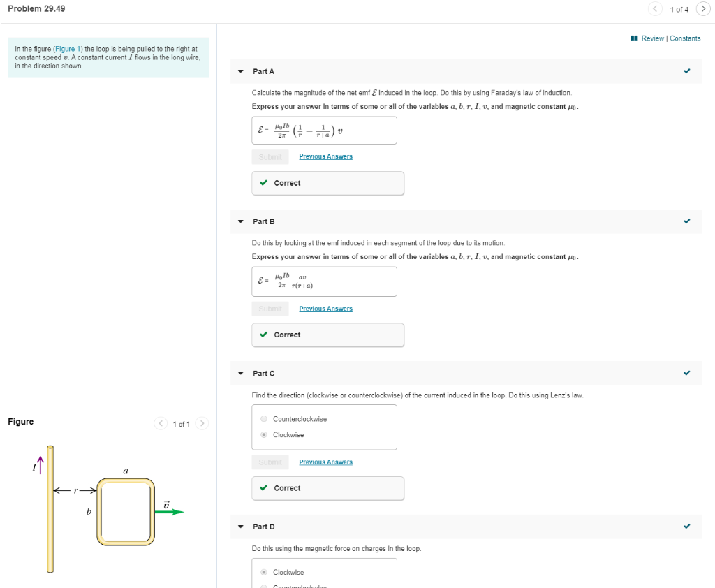Click the Submit button in Part C
The width and height of the screenshot is (715, 588).
pos(270,462)
